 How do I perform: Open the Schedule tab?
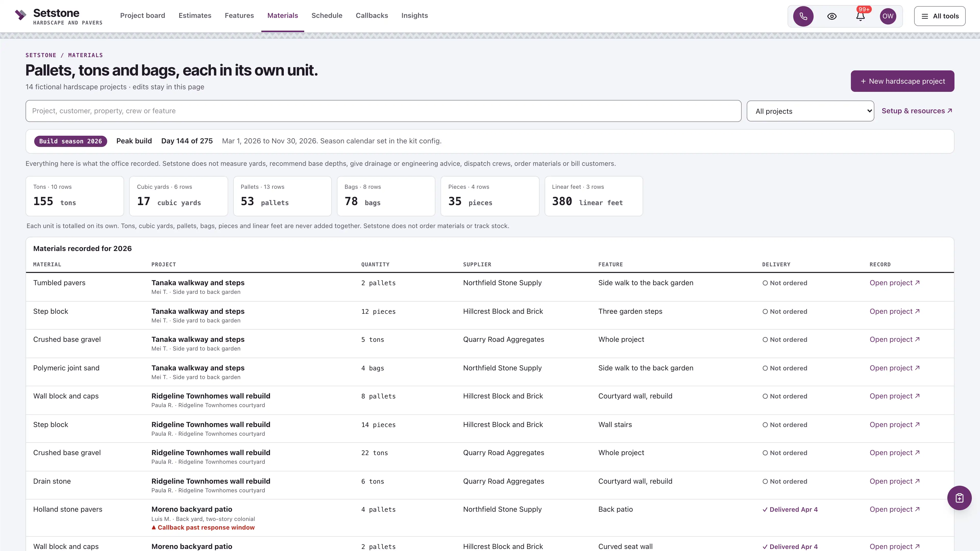[x=327, y=16]
